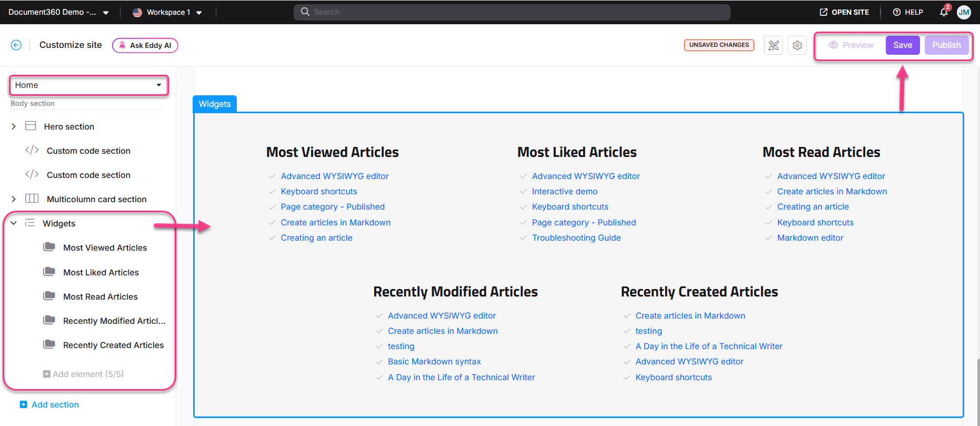This screenshot has width=980, height=426.
Task: Select the first Custom code section row
Action: [x=88, y=151]
